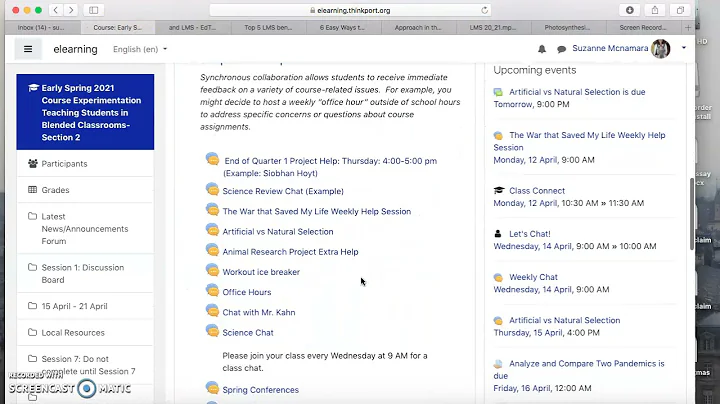Screen dimensions: 720x404
Task: Toggle the hamburger side panel button
Action: click(28, 49)
